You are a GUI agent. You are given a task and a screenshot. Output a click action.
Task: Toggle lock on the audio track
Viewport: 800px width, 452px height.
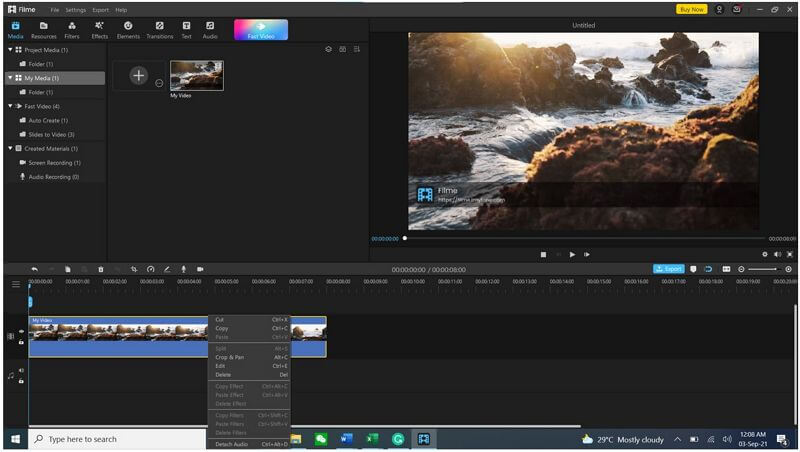pos(21,381)
